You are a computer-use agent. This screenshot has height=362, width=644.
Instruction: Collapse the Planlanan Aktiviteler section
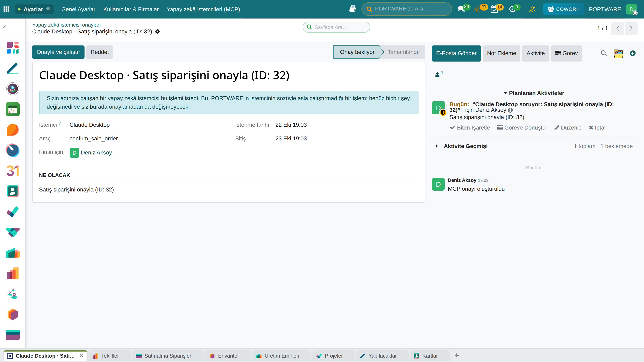(x=534, y=93)
